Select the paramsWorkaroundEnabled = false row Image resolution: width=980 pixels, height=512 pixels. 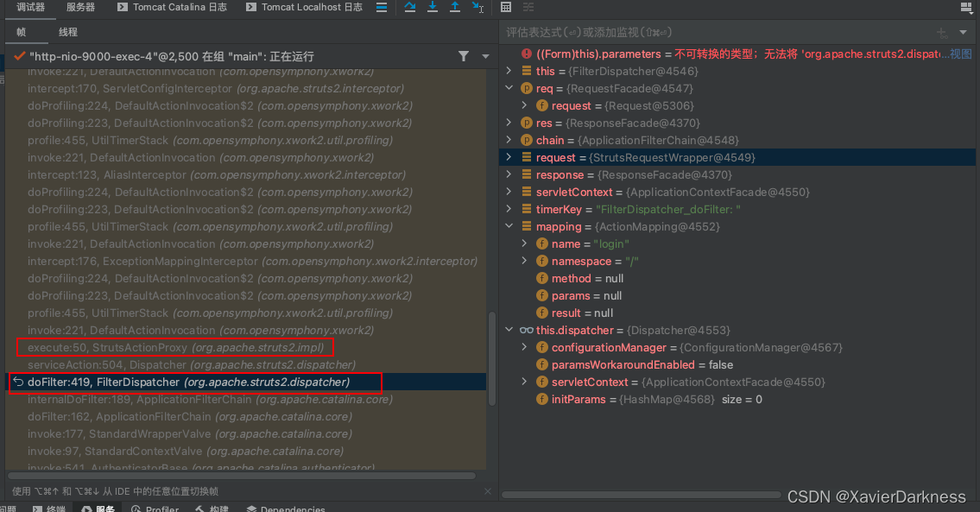point(737,364)
